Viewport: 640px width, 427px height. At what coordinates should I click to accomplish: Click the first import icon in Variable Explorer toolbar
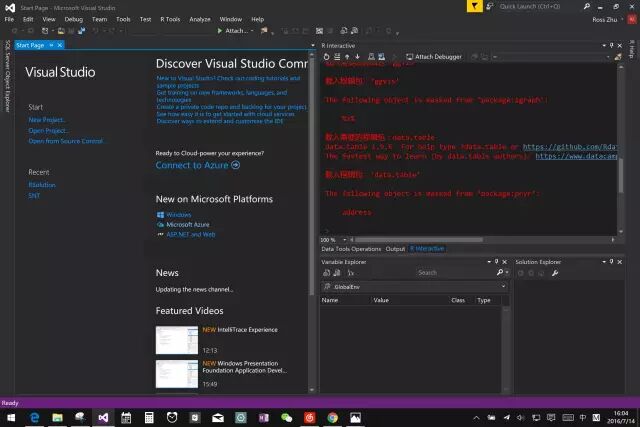pyautogui.click(x=327, y=273)
